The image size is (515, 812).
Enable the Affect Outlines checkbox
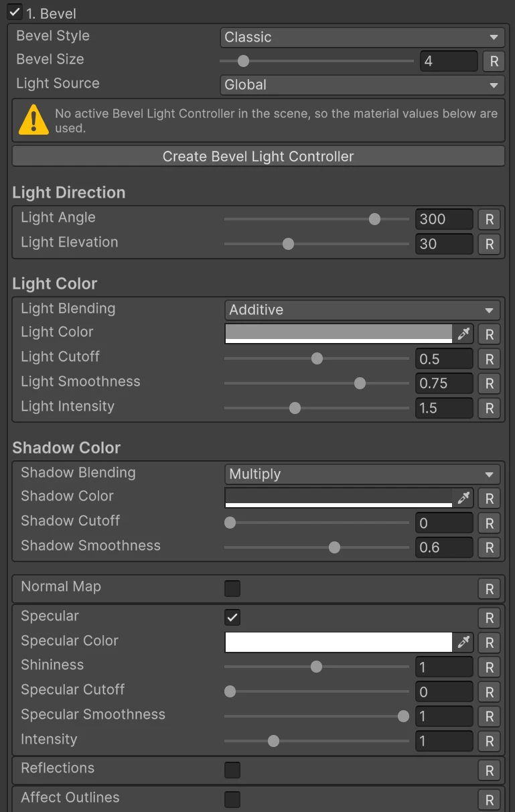click(x=232, y=799)
